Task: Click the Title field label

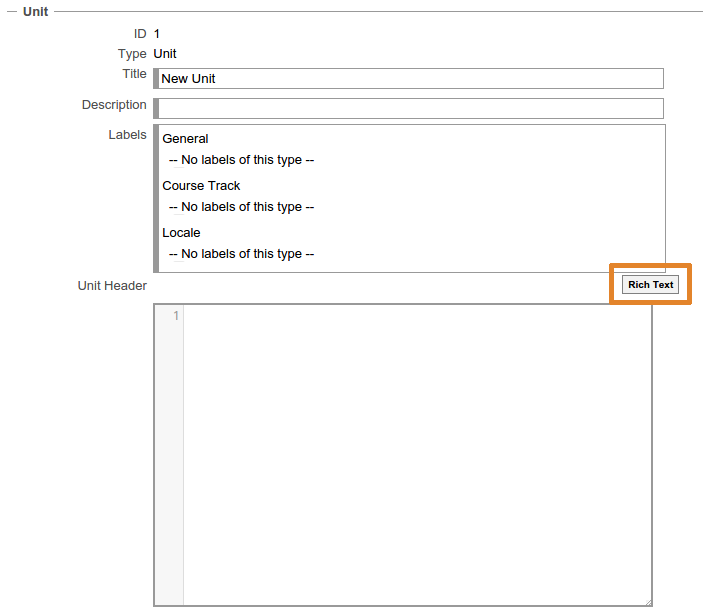Action: click(x=134, y=73)
